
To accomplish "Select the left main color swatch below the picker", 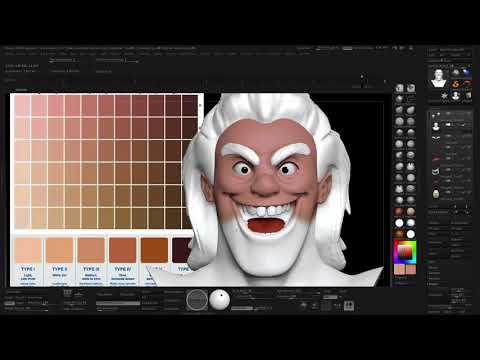I will 399,269.
